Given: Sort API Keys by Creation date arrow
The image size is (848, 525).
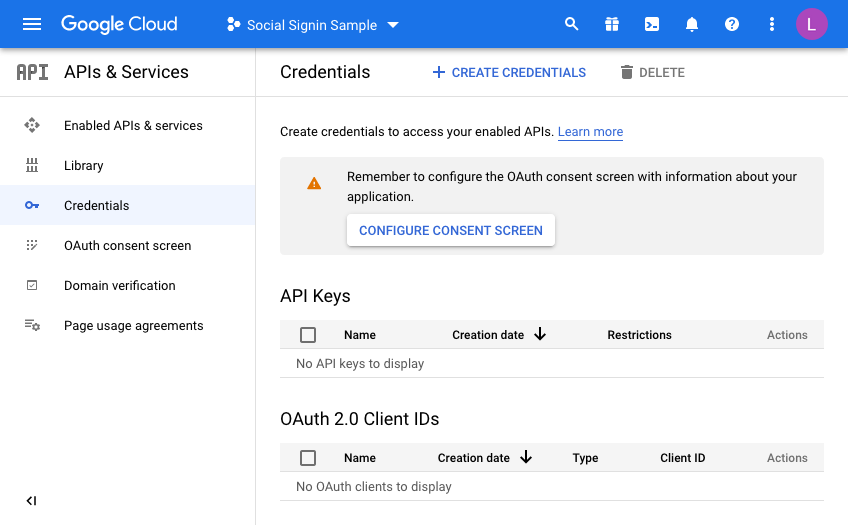Looking at the screenshot, I should click(540, 335).
